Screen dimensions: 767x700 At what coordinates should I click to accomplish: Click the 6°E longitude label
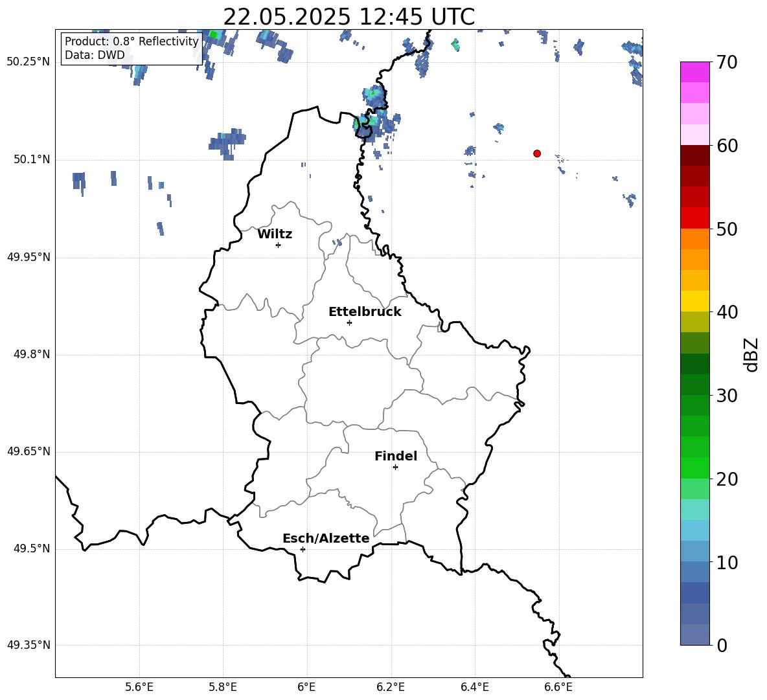pyautogui.click(x=306, y=687)
